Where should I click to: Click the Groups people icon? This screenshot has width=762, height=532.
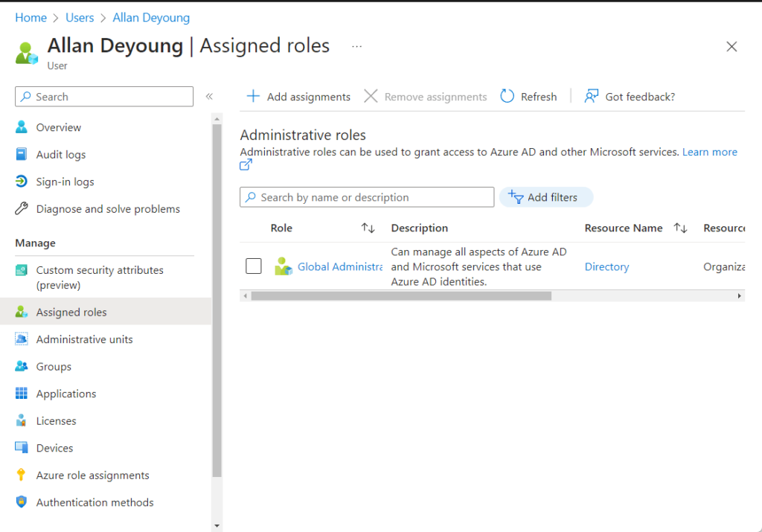pos(22,366)
